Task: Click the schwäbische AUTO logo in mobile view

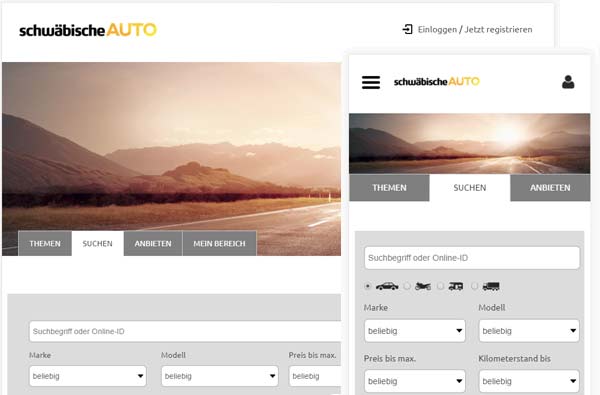Action: 437,82
